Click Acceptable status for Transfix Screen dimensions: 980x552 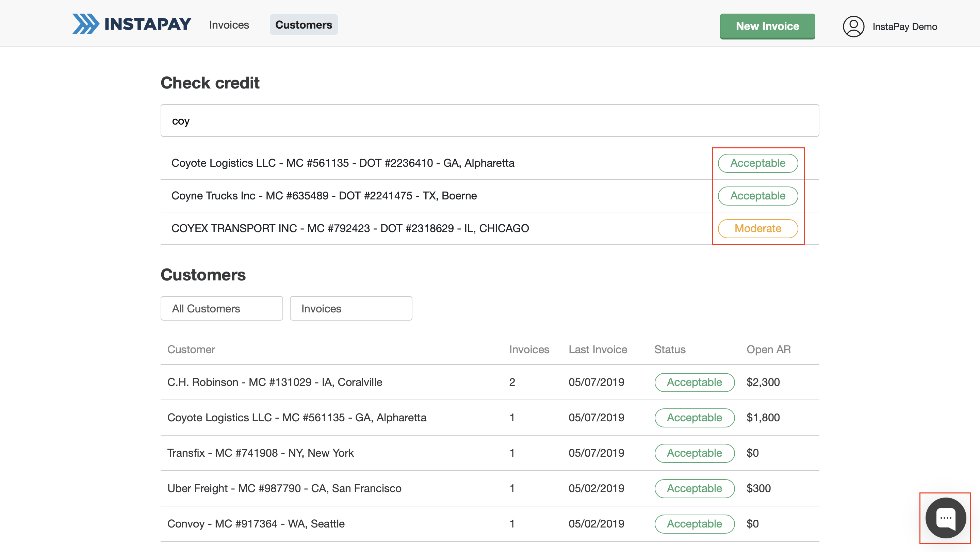(x=694, y=453)
